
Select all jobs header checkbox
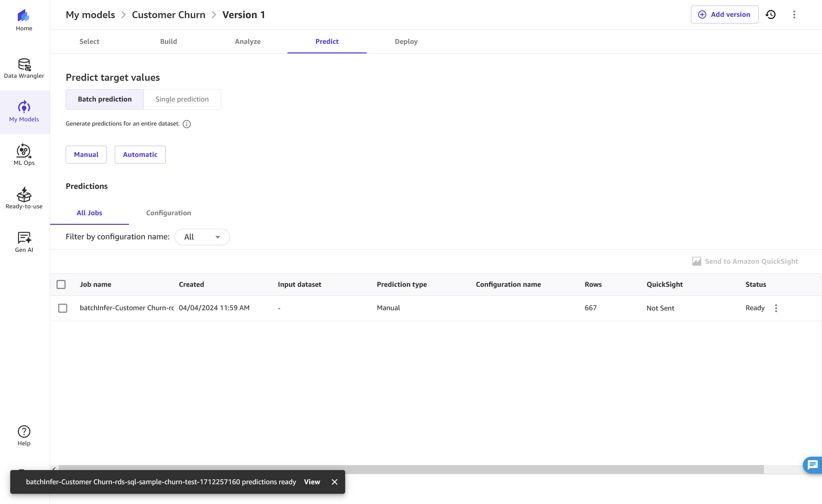click(61, 284)
